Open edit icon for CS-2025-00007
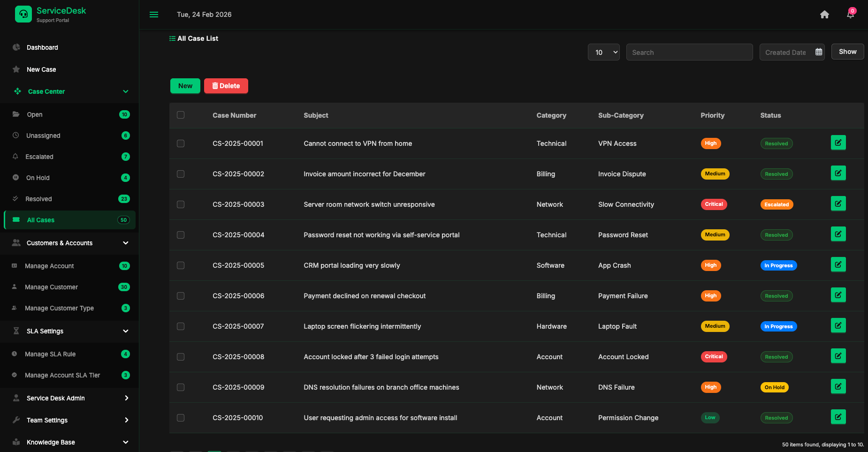The width and height of the screenshot is (868, 452). pos(838,326)
